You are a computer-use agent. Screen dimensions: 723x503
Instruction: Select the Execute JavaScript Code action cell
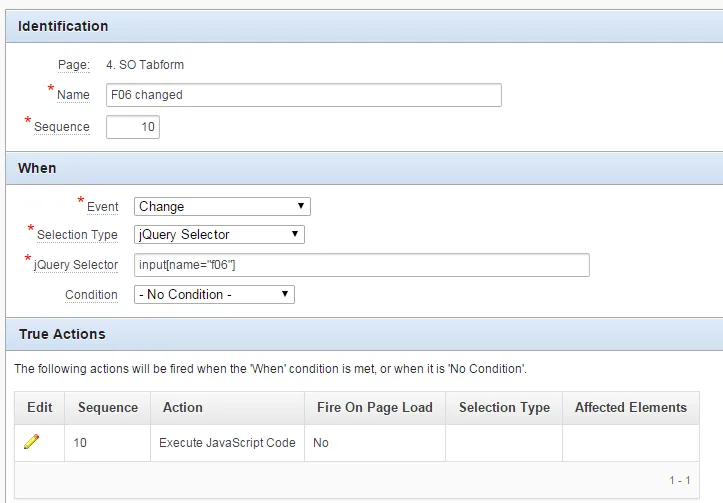227,442
